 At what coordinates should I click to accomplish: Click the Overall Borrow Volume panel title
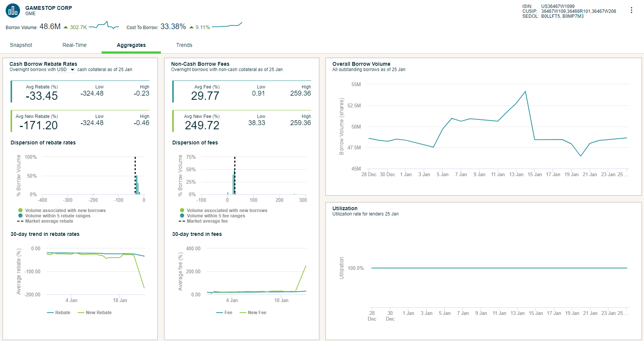361,64
